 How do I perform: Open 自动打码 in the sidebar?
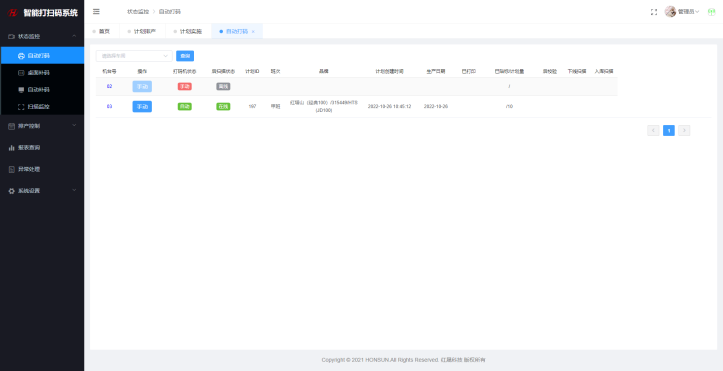(x=42, y=56)
